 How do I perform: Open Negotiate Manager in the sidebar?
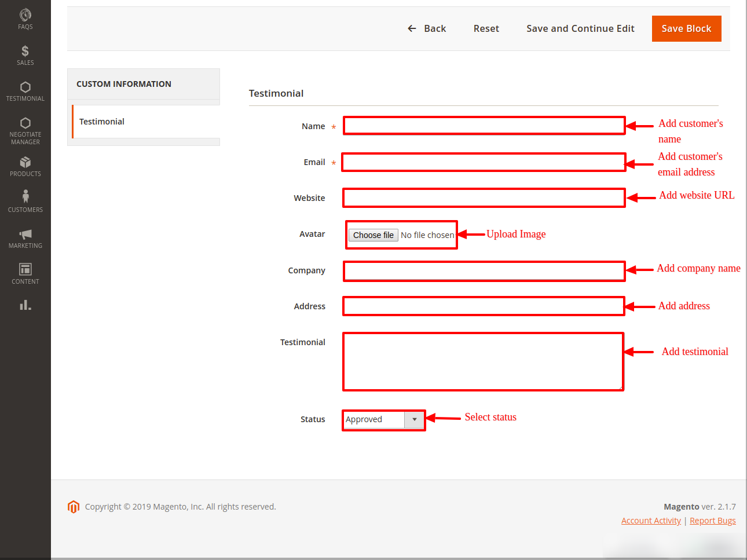[x=25, y=130]
